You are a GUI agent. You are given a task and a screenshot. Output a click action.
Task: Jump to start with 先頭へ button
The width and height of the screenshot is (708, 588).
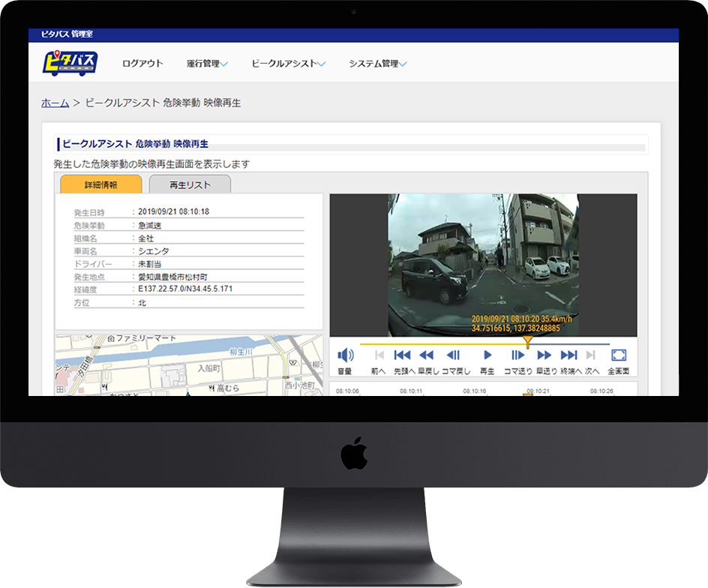403,355
